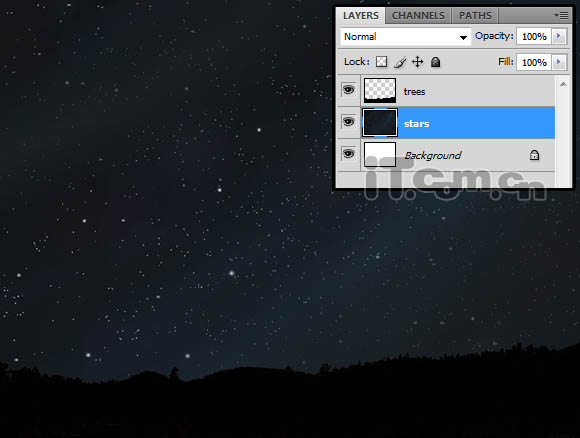Click the Opacity 100% value field
The image size is (580, 438).
click(534, 36)
